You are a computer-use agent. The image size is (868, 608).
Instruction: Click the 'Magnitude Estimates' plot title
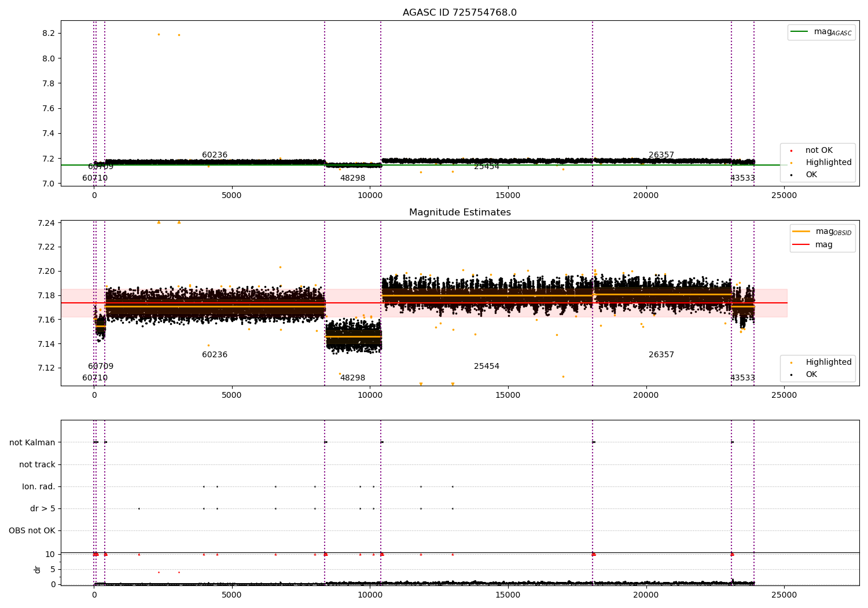click(x=459, y=213)
